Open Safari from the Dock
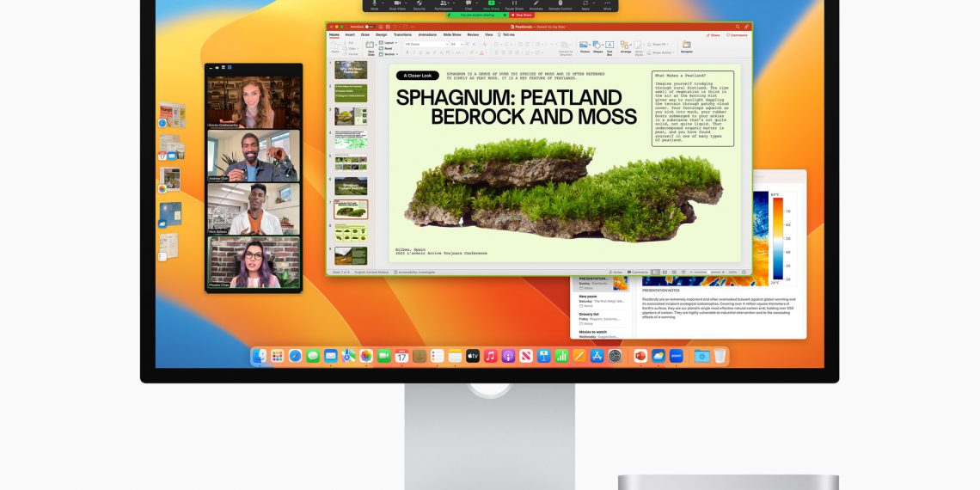Screen dimensions: 980x490 point(295,356)
